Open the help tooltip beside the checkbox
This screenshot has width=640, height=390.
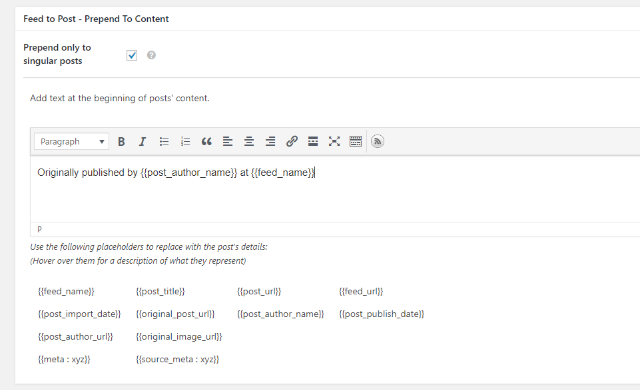(151, 55)
